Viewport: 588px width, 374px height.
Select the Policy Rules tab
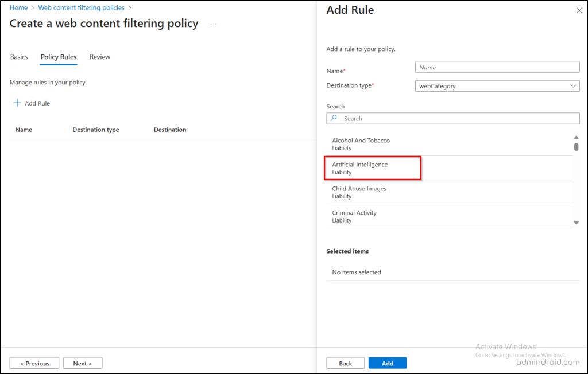[59, 57]
